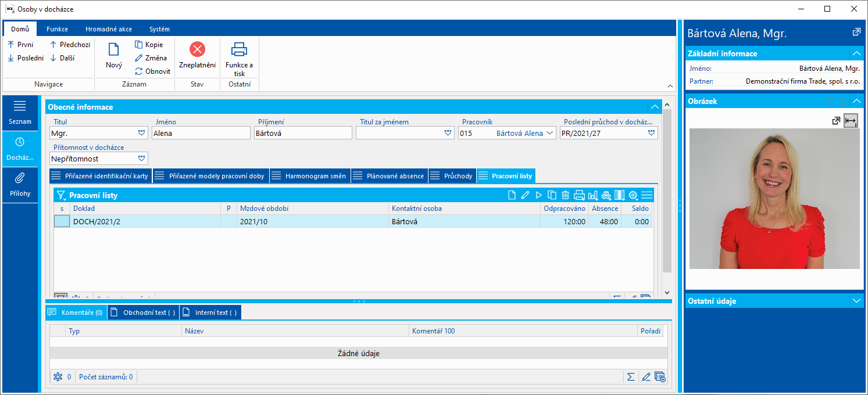Click the pencil edit icon in comments footer
This screenshot has width=868, height=395.
coord(645,377)
